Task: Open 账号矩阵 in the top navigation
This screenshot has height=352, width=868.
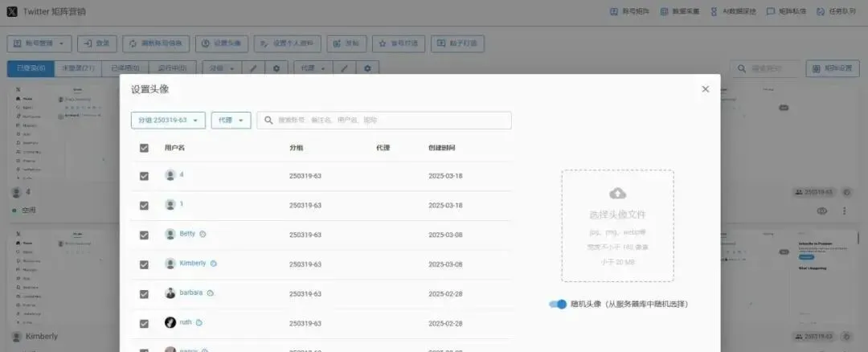Action: [629, 11]
